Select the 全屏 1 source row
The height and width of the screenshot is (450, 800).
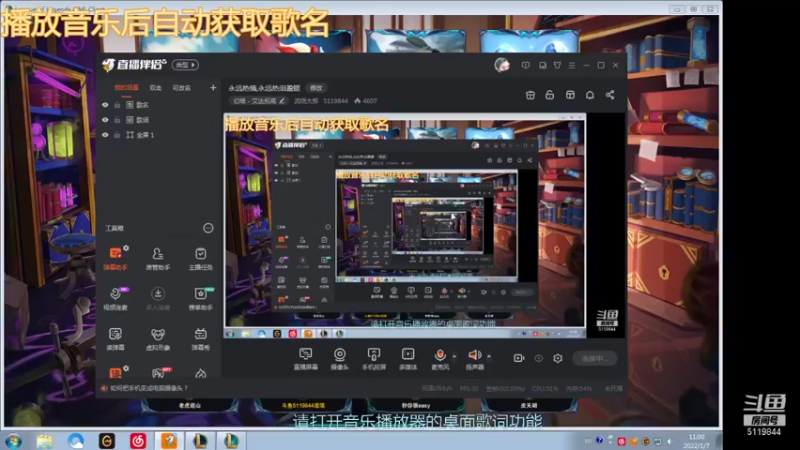pos(159,135)
